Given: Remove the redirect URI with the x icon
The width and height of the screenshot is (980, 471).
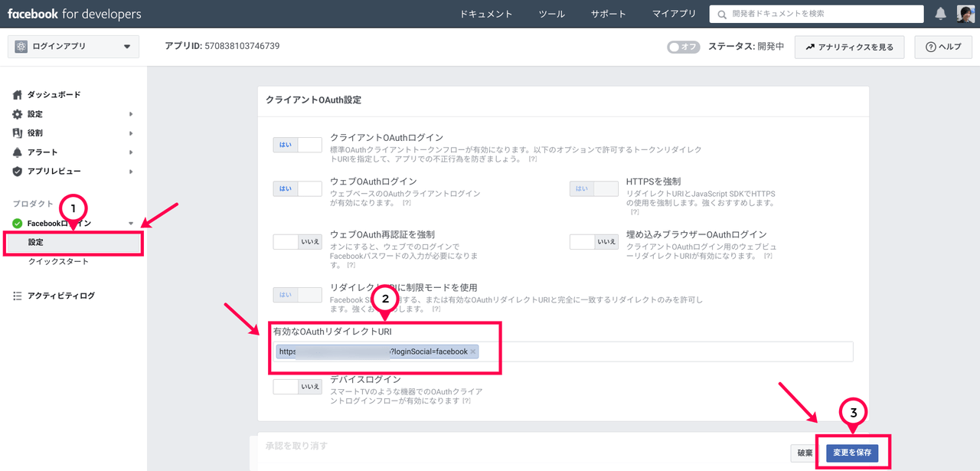Looking at the screenshot, I should coord(473,352).
